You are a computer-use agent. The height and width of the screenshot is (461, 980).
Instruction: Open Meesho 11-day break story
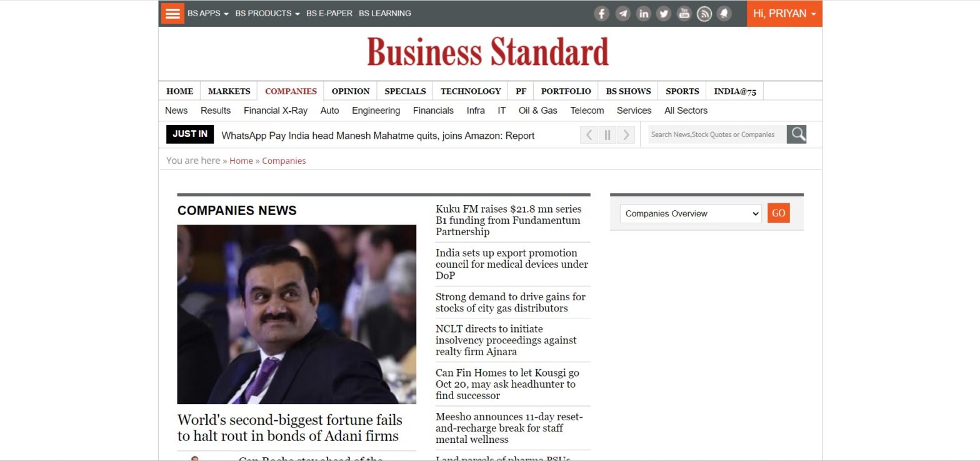(509, 428)
